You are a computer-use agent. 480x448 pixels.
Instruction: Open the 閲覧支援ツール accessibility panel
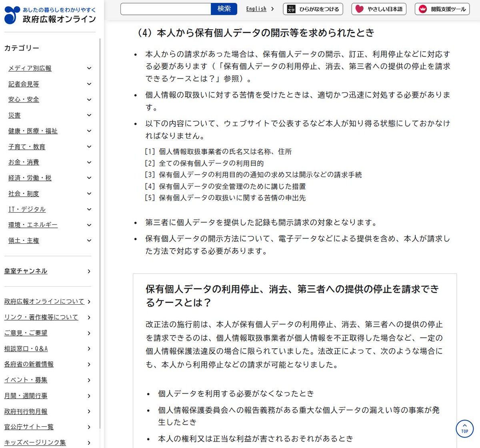(442, 9)
